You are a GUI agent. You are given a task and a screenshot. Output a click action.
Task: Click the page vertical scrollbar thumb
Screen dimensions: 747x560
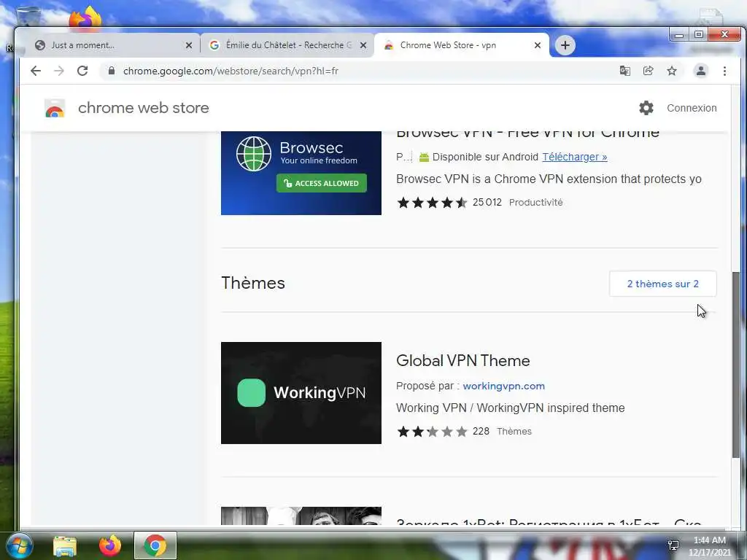click(x=736, y=365)
